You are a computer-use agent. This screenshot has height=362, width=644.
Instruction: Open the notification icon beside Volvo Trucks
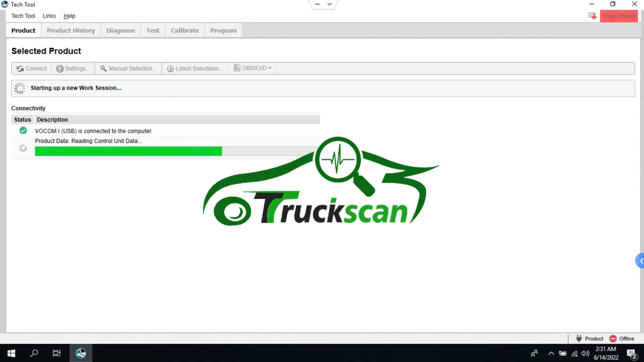[x=592, y=16]
